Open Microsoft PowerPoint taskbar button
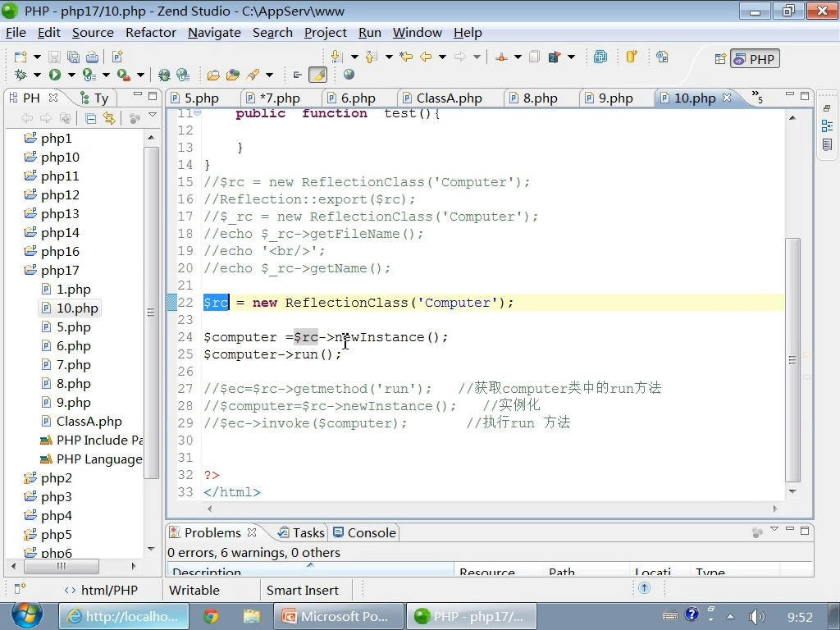The width and height of the screenshot is (840, 630). click(338, 617)
